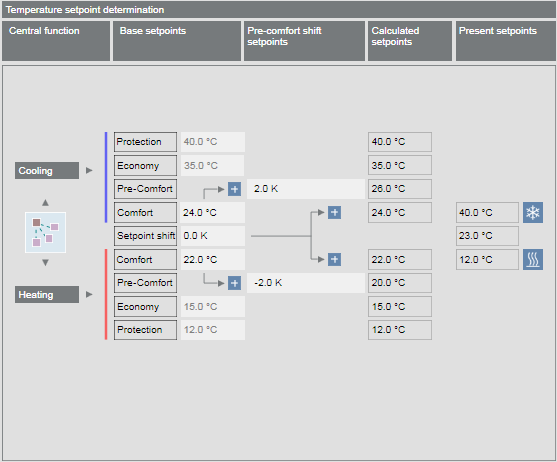
Task: Click the up arrow above central function icon
Action: [45, 202]
